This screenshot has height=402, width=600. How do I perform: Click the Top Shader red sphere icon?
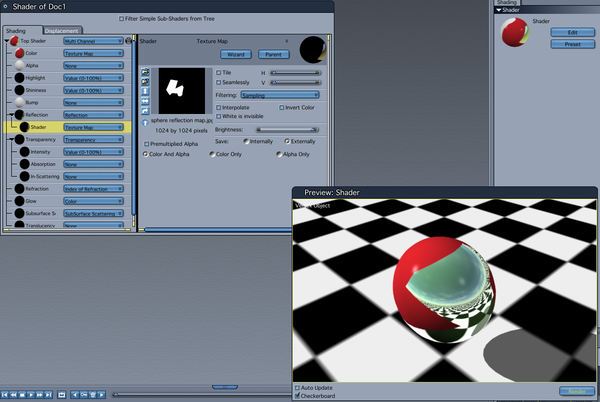pos(14,41)
